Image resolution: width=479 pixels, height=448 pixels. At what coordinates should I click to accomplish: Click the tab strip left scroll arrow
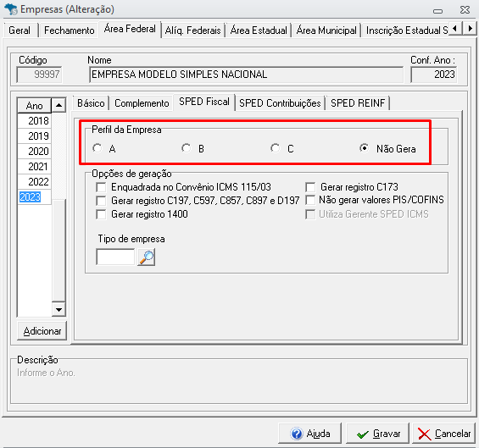coord(455,29)
